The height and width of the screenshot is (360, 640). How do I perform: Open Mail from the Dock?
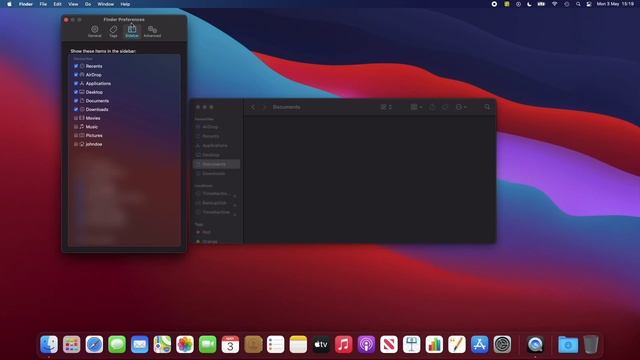tap(140, 344)
